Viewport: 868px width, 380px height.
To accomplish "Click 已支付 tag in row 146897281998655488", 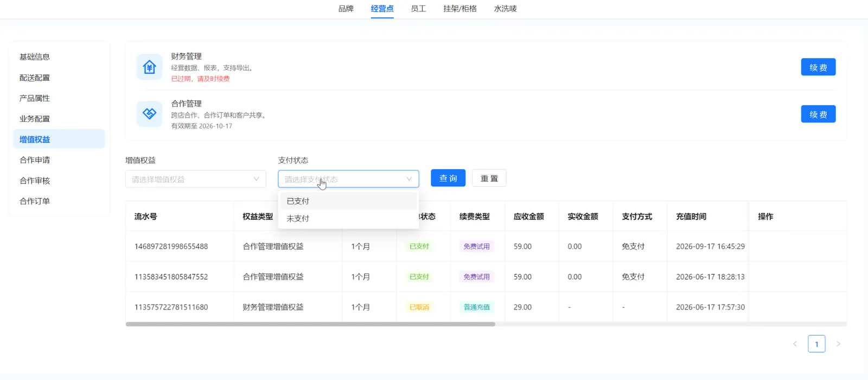I will [x=419, y=246].
